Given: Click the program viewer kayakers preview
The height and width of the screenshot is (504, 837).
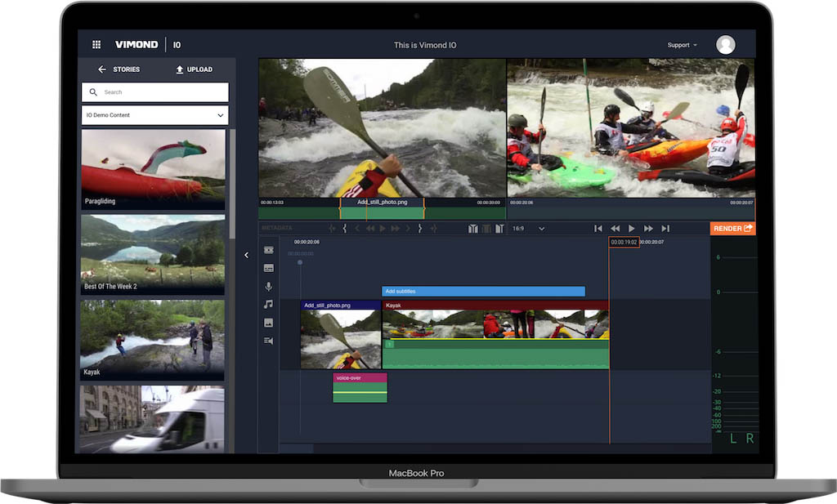Looking at the screenshot, I should click(x=631, y=128).
